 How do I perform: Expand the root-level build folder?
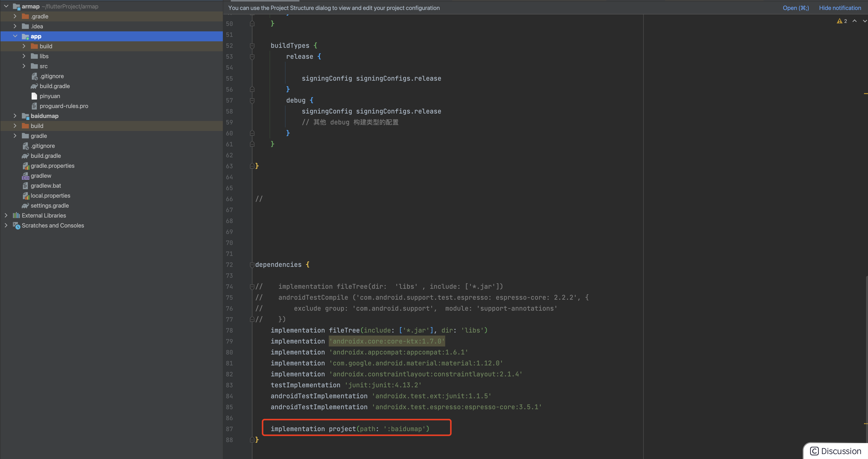(15, 125)
